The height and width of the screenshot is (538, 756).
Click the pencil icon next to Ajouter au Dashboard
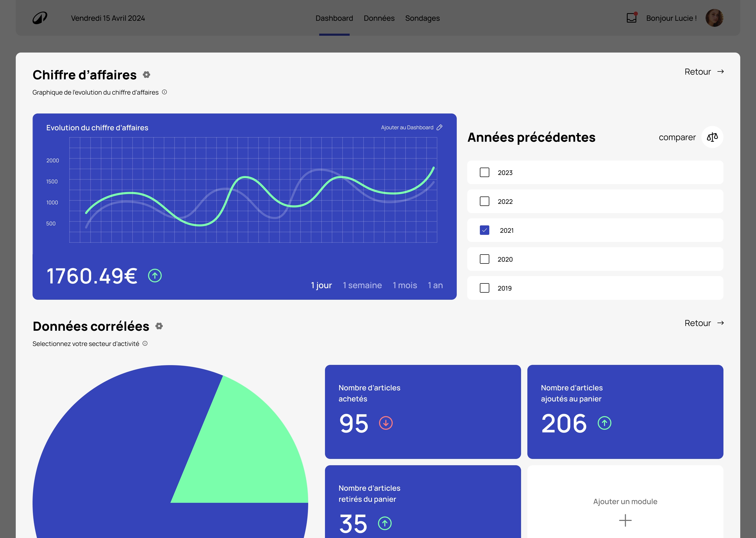(440, 127)
